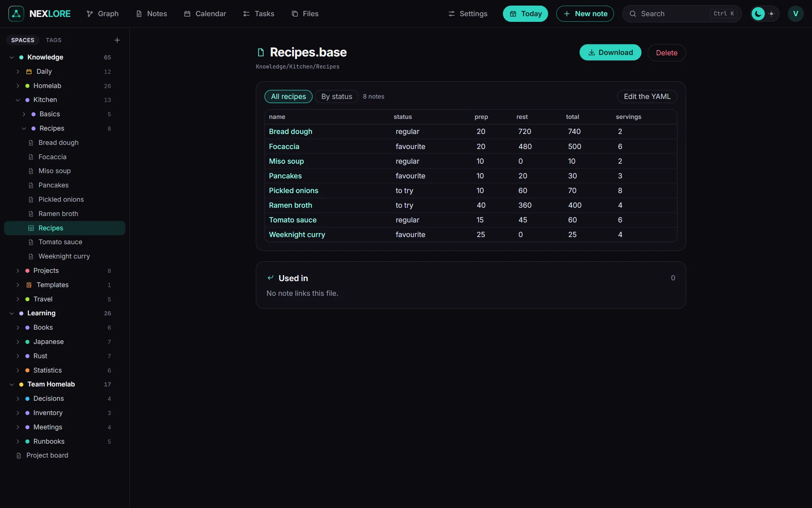
Task: Delete the Recipes.base file
Action: point(667,53)
